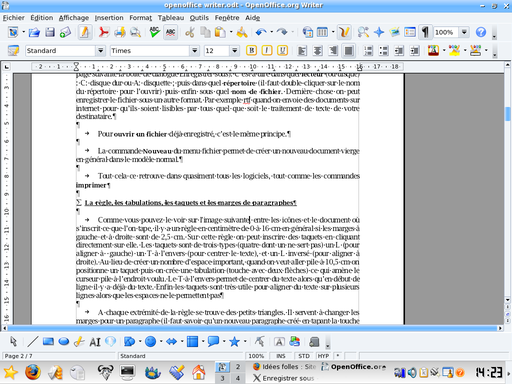Open the Format menu
The height and width of the screenshot is (384, 512).
pos(140,18)
